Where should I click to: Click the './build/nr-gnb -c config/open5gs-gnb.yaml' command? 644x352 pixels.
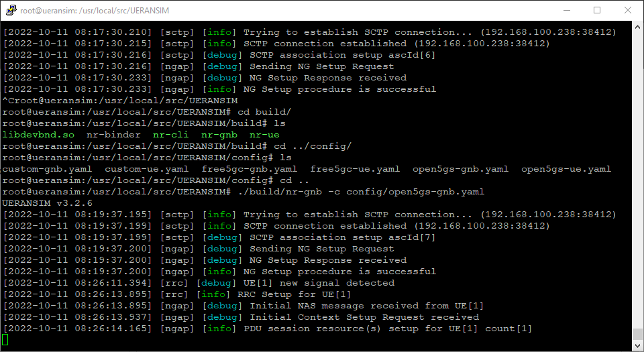(361, 192)
